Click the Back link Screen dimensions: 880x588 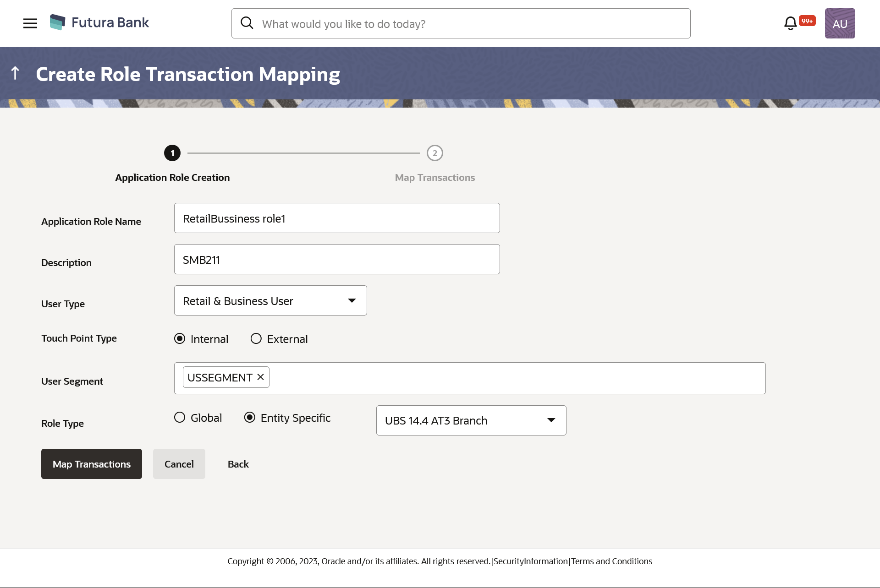click(x=238, y=464)
